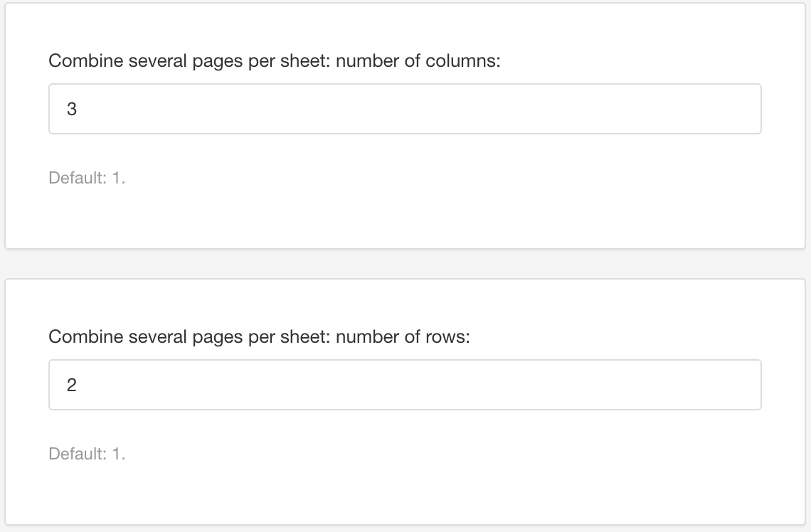Click the number of rows input field
The height and width of the screenshot is (532, 811).
tap(404, 384)
